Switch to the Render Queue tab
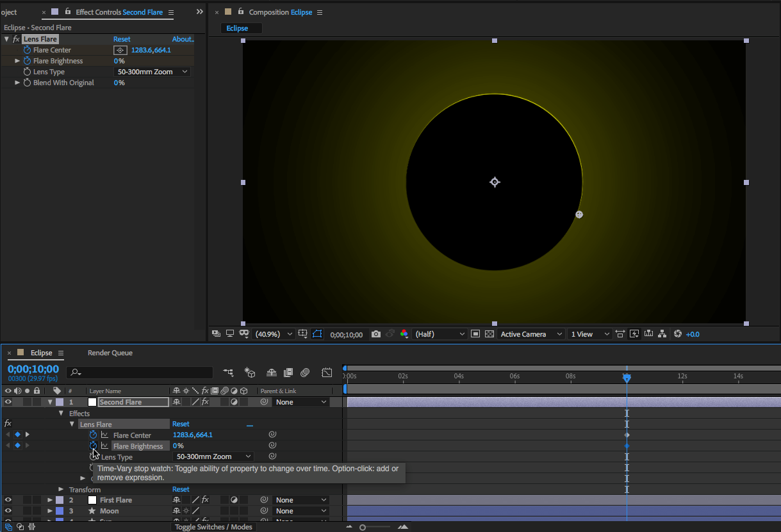 click(110, 353)
